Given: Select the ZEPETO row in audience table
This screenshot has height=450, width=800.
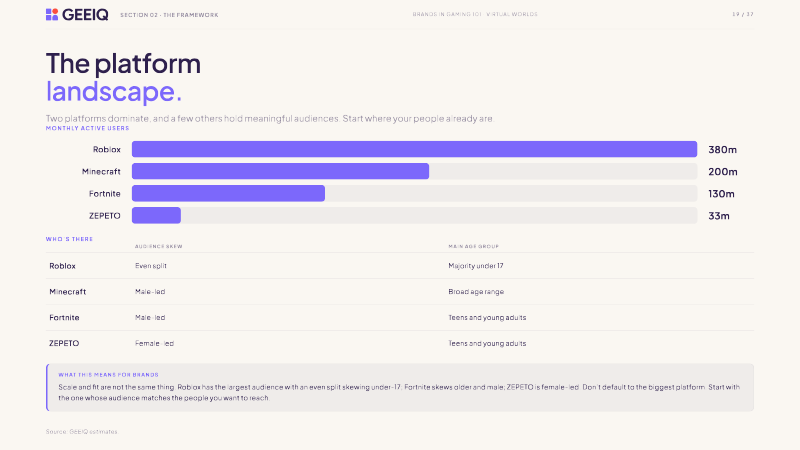Looking at the screenshot, I should [x=400, y=343].
